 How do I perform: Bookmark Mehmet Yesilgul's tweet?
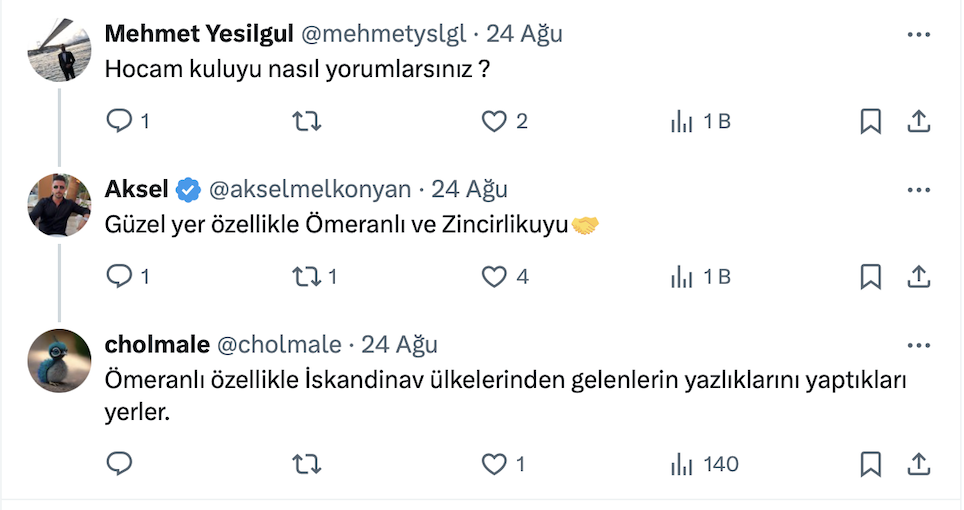click(870, 122)
